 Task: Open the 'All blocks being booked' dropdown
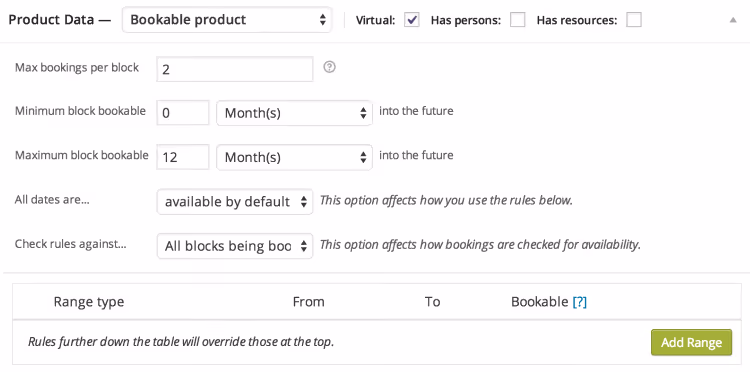point(235,246)
